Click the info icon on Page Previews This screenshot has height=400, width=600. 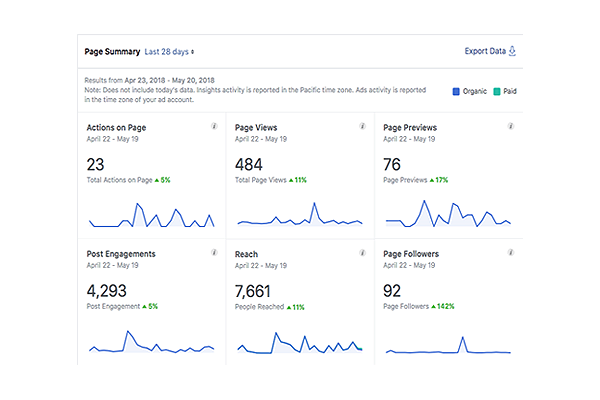point(510,127)
